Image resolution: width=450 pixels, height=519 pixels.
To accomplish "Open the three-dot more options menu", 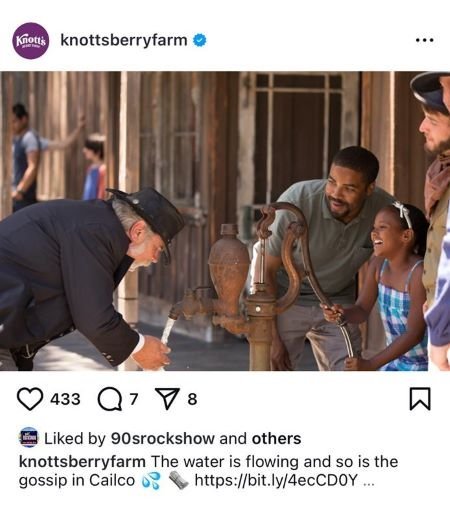I will [425, 40].
